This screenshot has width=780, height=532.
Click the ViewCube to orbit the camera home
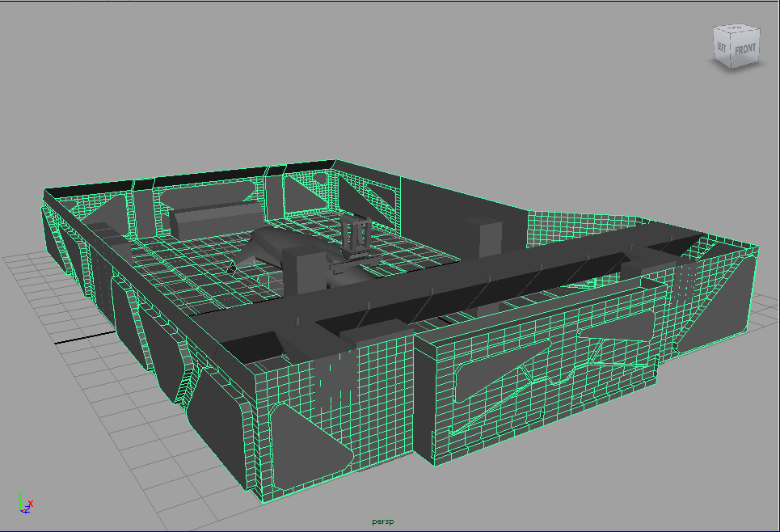[x=736, y=44]
